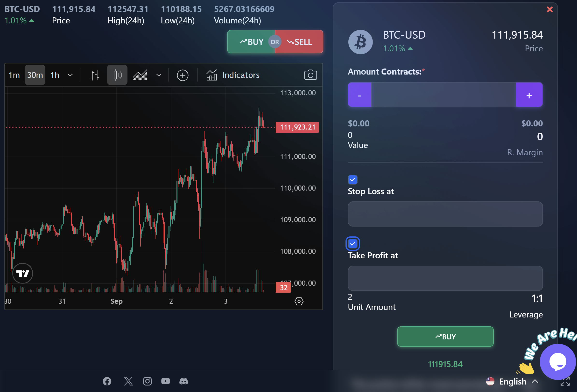Open the Discord social icon
The width and height of the screenshot is (577, 392).
click(183, 381)
